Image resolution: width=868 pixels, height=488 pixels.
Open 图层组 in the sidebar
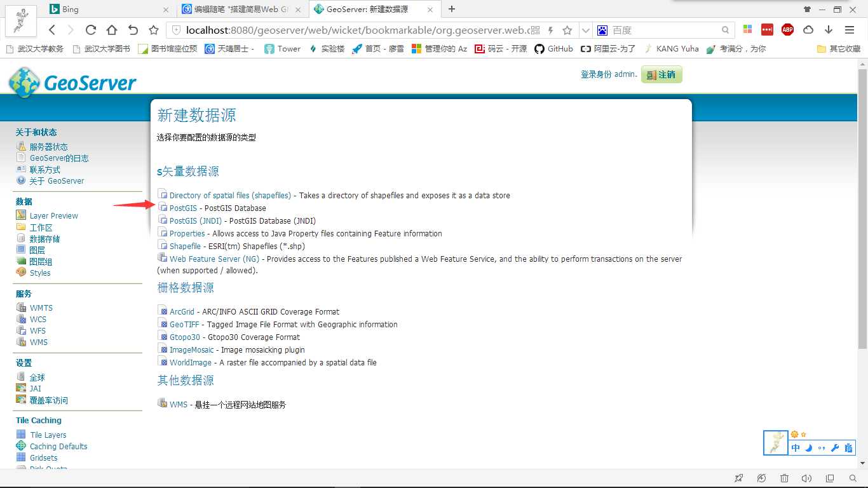[x=41, y=262]
